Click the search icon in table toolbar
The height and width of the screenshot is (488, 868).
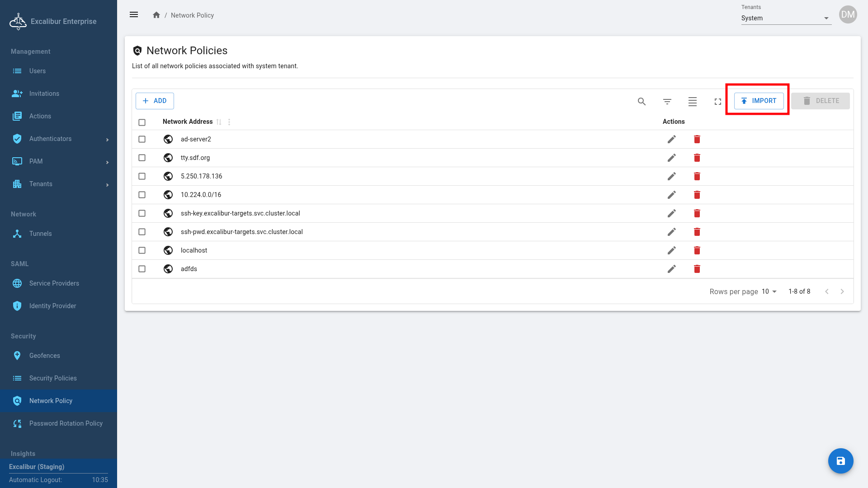pos(642,102)
